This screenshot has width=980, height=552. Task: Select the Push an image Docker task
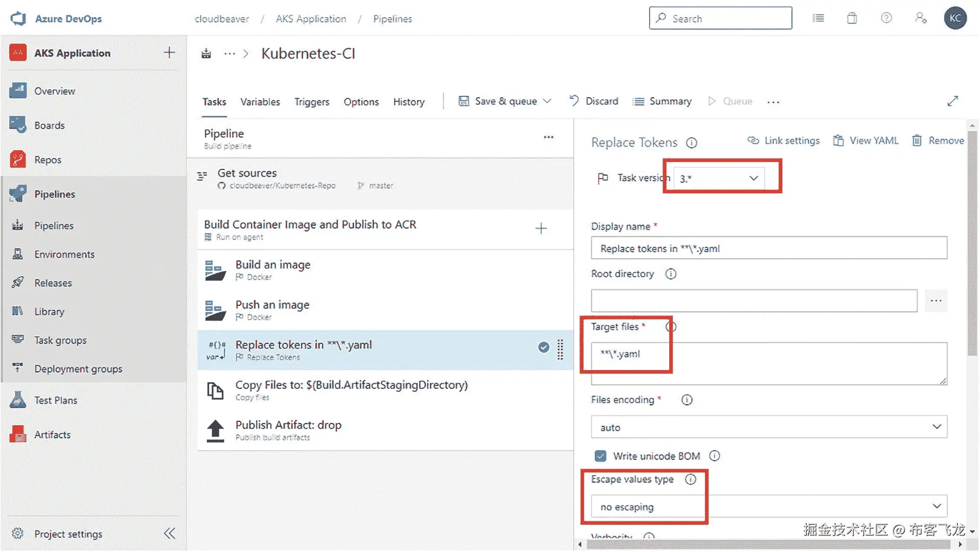(385, 310)
